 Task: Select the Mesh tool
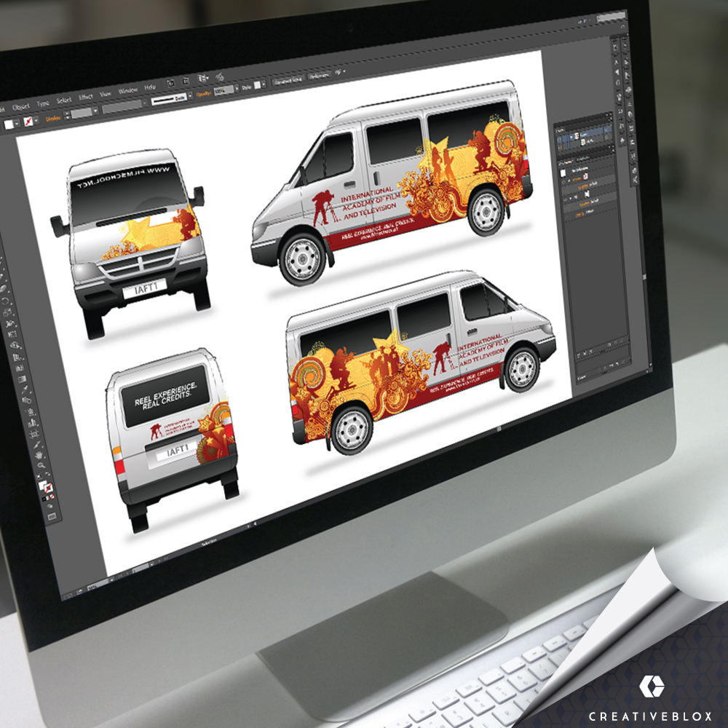coord(20,368)
